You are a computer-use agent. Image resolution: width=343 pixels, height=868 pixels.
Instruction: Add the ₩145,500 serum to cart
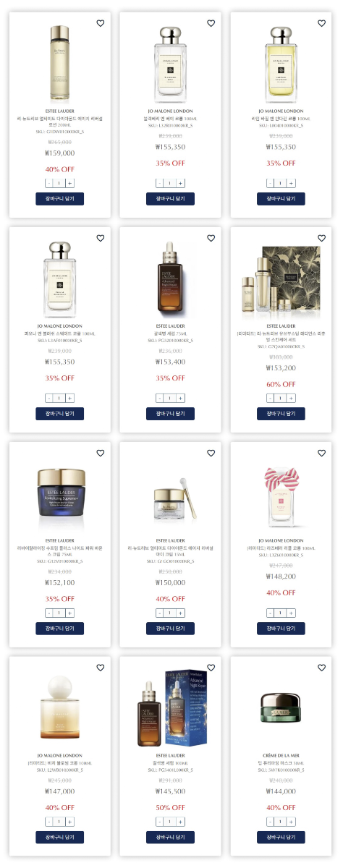(x=170, y=837)
